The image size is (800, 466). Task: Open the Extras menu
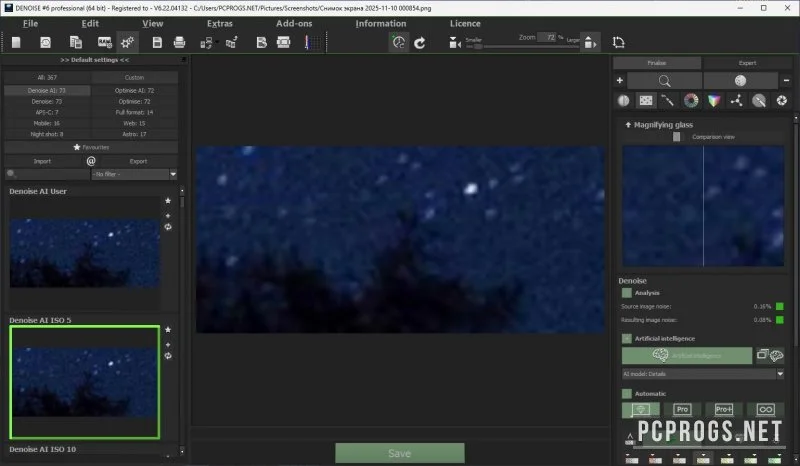pos(219,23)
